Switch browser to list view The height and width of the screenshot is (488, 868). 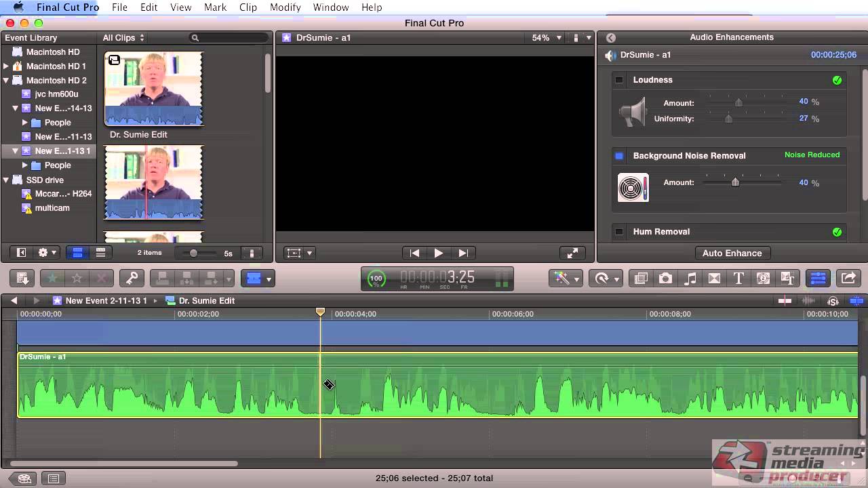[100, 253]
